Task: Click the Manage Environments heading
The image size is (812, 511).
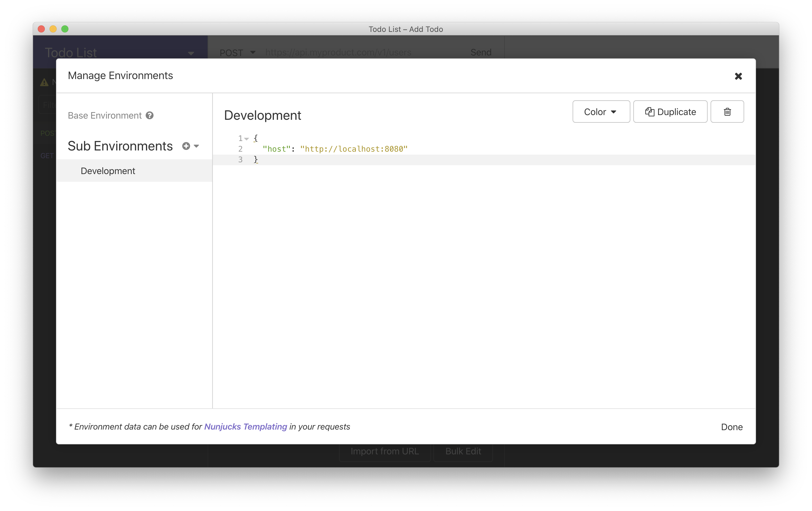Action: (120, 76)
